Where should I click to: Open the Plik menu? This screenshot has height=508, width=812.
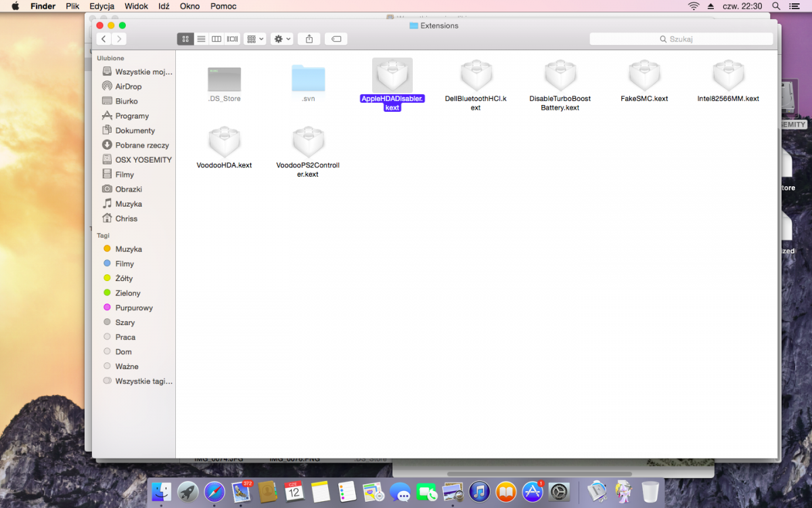tap(72, 6)
